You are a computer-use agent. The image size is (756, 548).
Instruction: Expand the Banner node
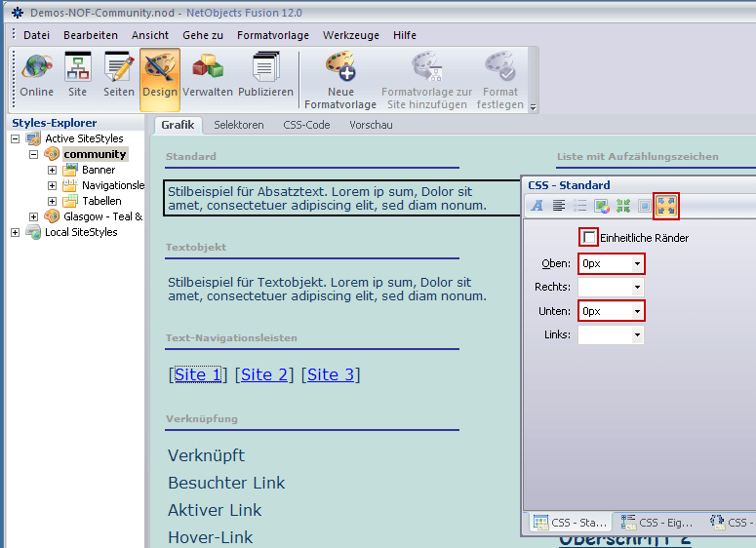(52, 170)
